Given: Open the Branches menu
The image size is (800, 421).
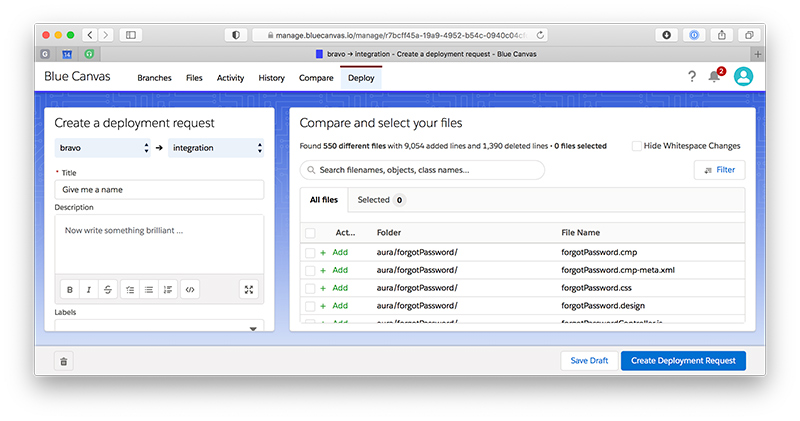Looking at the screenshot, I should 154,78.
